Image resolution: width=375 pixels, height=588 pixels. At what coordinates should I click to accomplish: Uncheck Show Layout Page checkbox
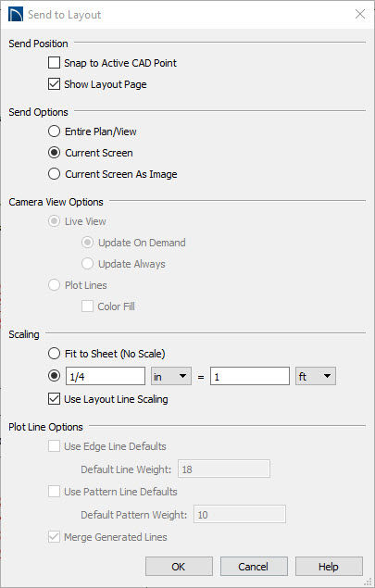[54, 84]
